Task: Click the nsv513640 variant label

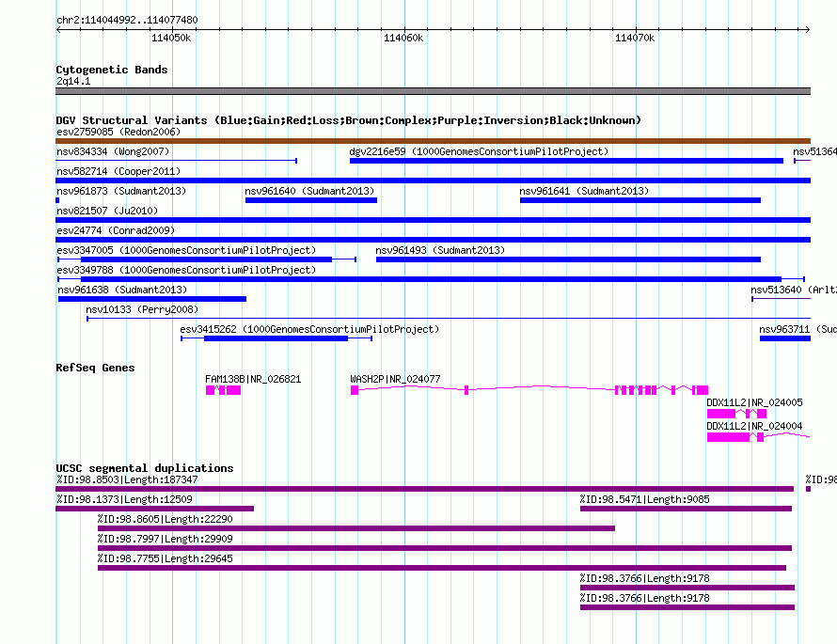Action: point(794,290)
